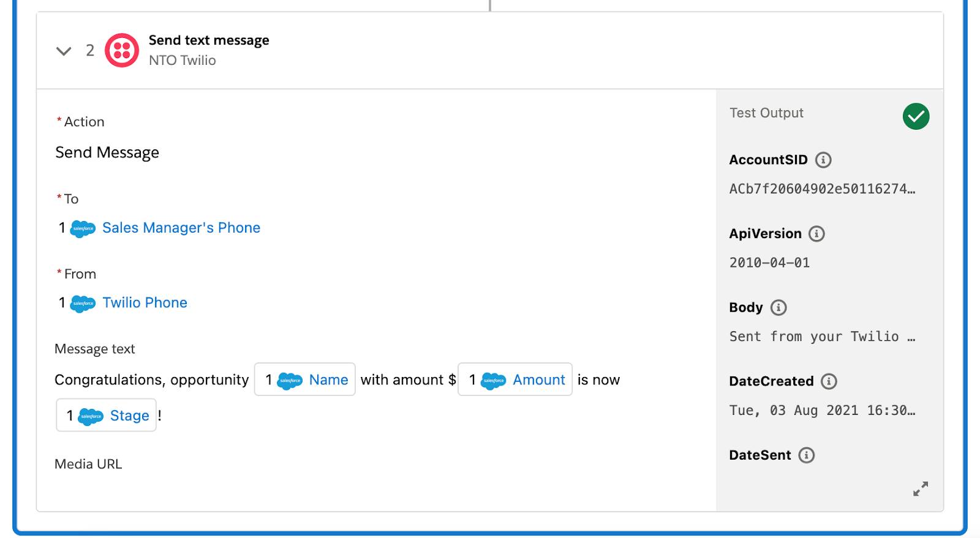Select the Send text message step title

[209, 40]
